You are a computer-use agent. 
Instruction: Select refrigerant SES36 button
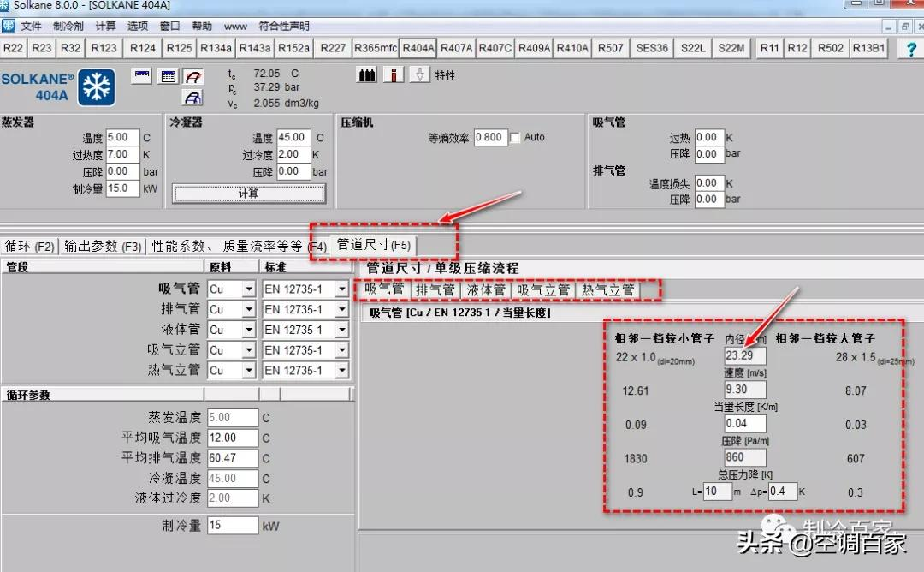coord(652,48)
